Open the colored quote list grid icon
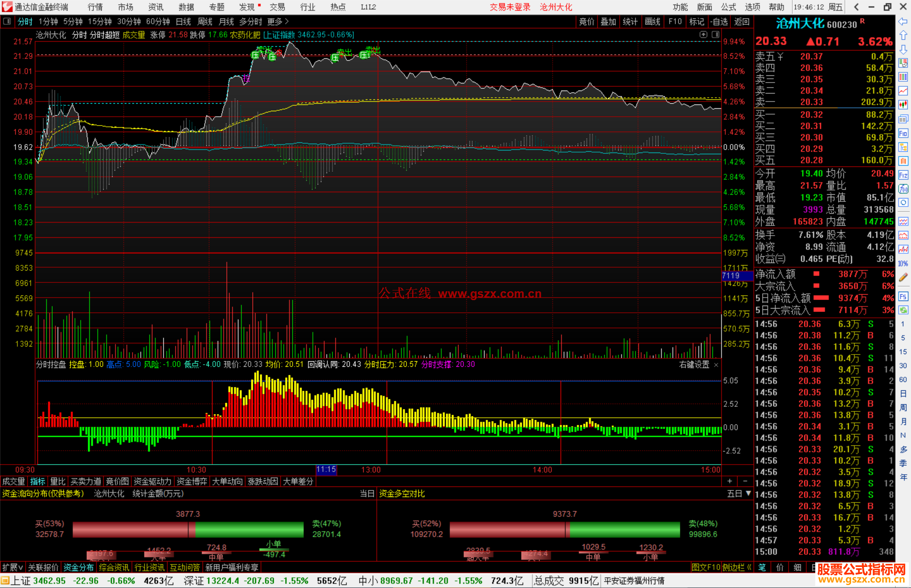Image resolution: width=911 pixels, height=588 pixels. click(x=903, y=77)
